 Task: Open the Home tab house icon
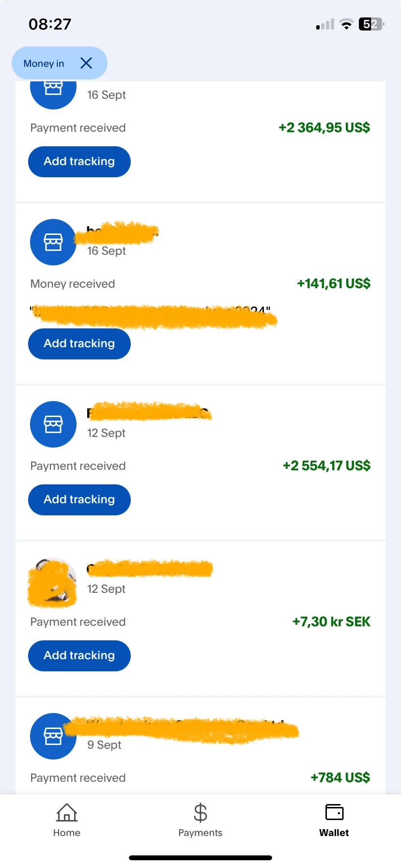(67, 812)
